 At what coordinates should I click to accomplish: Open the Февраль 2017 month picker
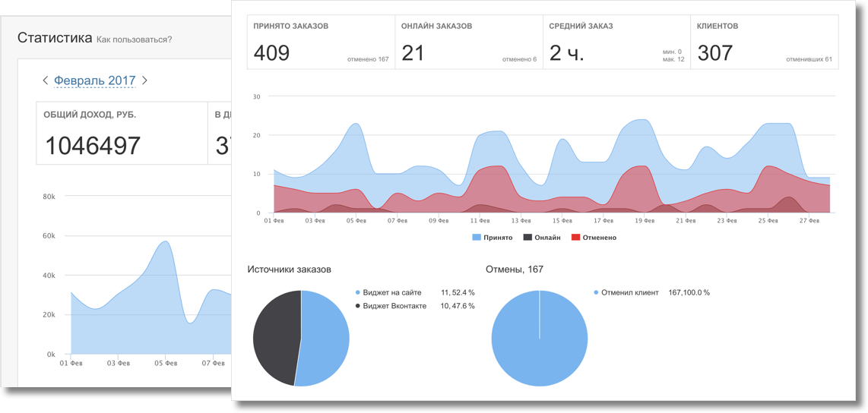[95, 80]
